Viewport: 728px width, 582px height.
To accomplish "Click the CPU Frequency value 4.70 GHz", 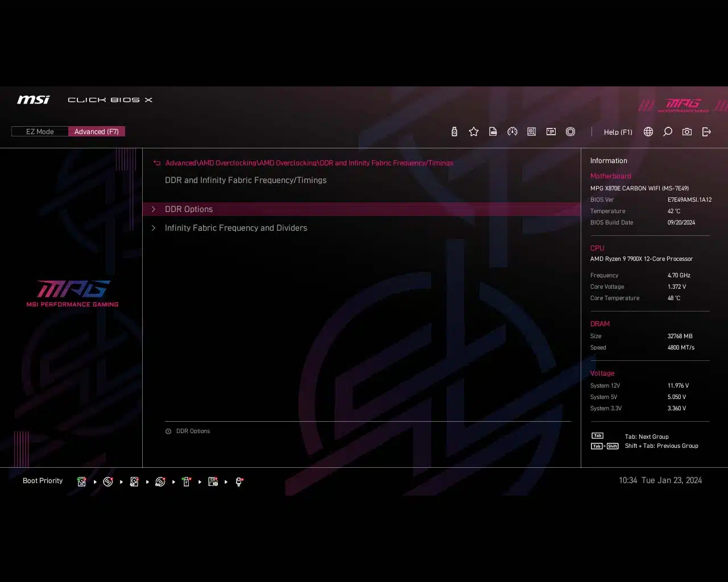I will pyautogui.click(x=679, y=276).
